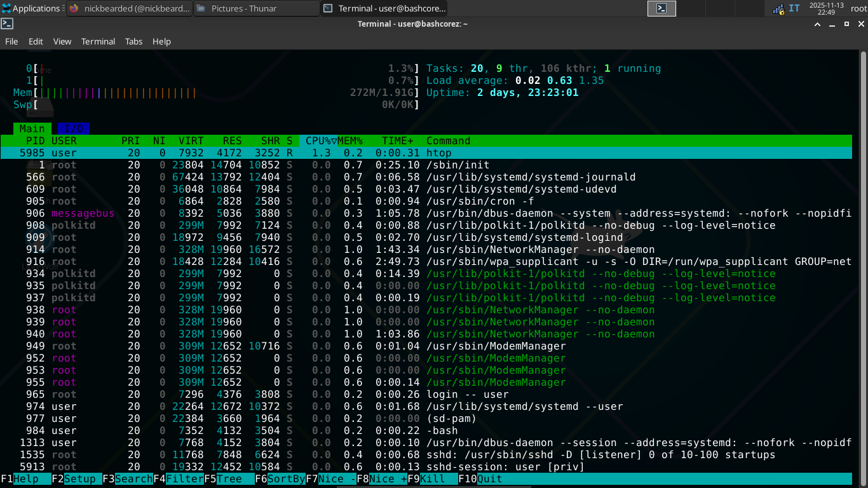This screenshot has height=488, width=868.
Task: Open the clock showing 2025-11-13
Action: [825, 8]
